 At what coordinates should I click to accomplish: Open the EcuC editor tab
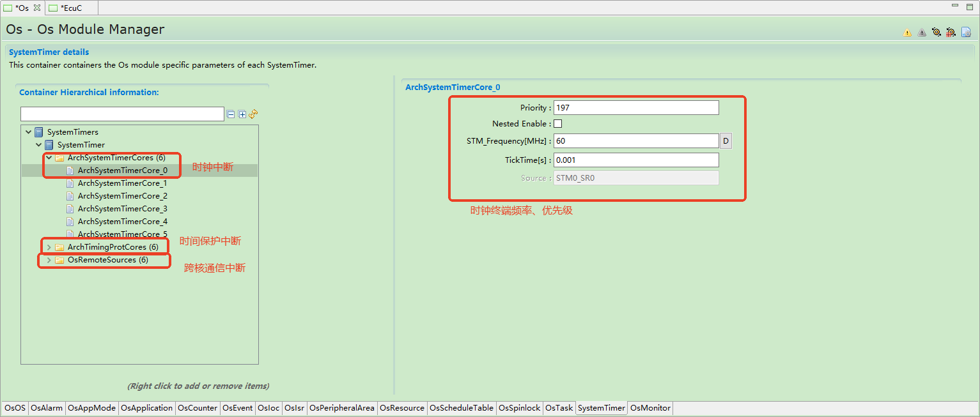point(70,8)
